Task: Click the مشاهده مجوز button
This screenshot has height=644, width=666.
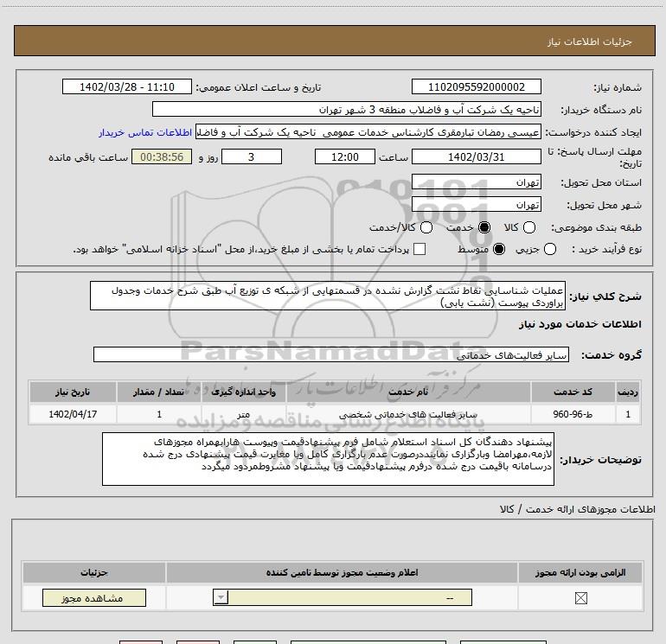Action: [x=94, y=597]
